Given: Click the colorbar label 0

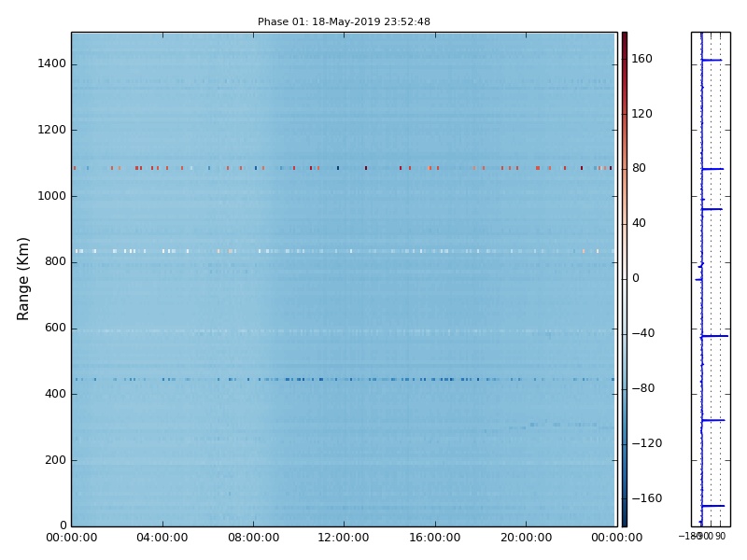Looking at the screenshot, I should 636,278.
